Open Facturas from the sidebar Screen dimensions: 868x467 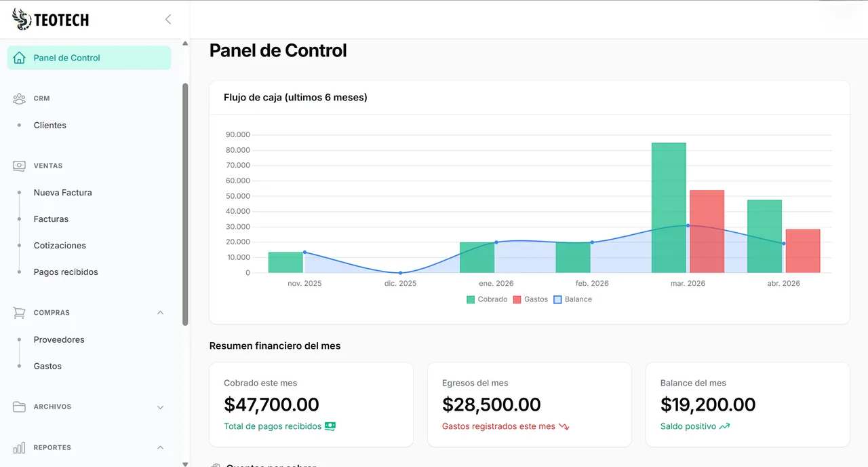coord(51,219)
